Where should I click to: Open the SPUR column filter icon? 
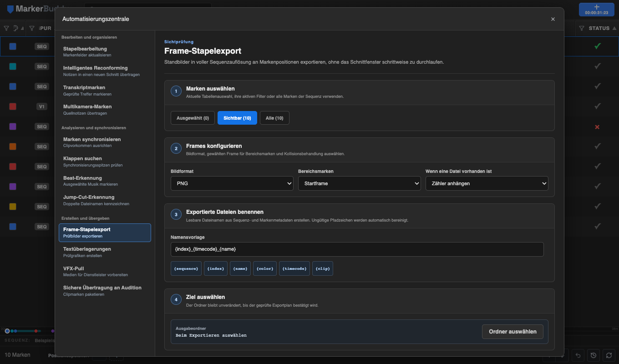[32, 28]
